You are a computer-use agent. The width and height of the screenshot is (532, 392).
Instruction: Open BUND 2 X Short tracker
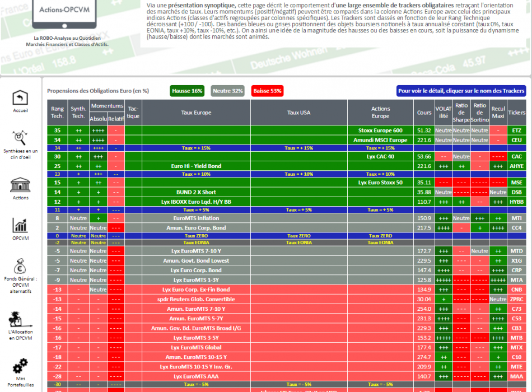[x=196, y=192]
